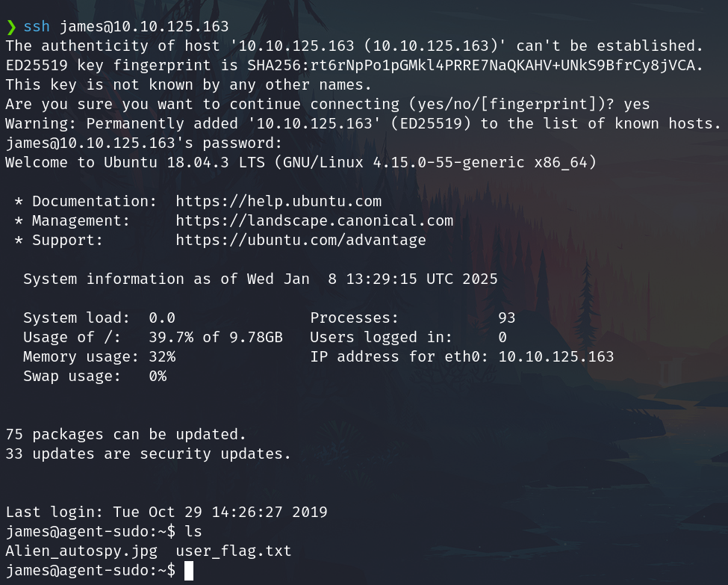
Task: Click the Welcome to Ubuntu 18.04.3 LTS line
Action: [x=301, y=163]
